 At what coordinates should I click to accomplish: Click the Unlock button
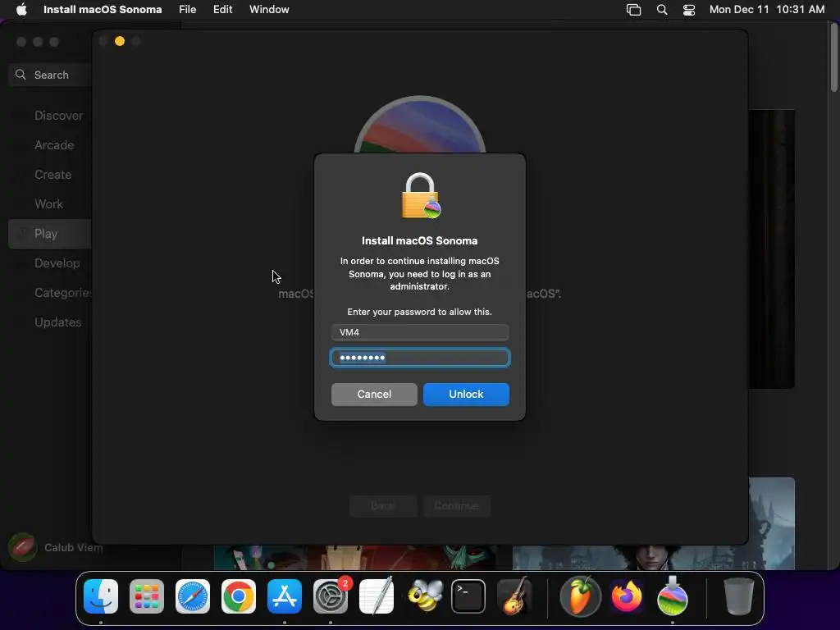(466, 395)
